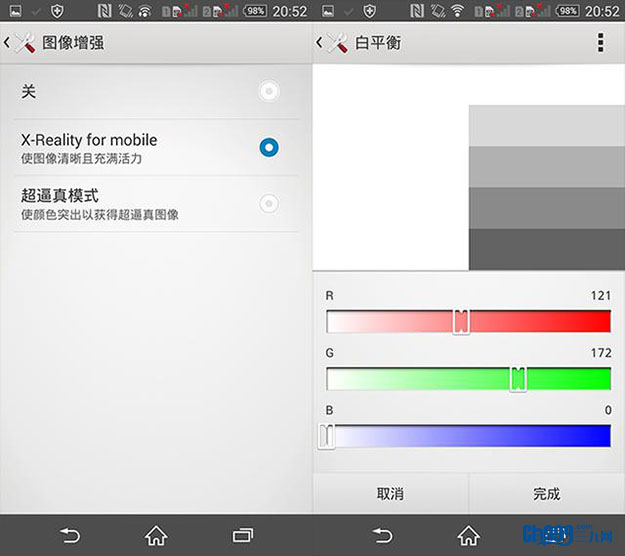The width and height of the screenshot is (625, 556).
Task: Tap the 完成 done button
Action: 547,494
